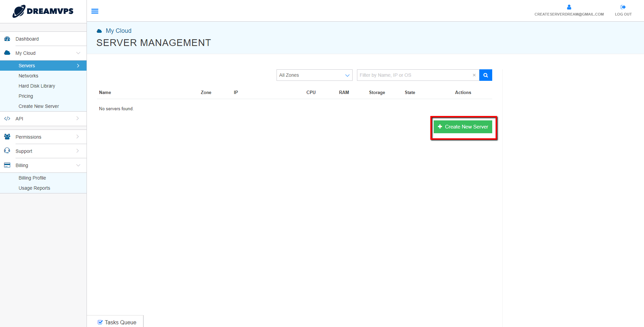
Task: Click the blue search magnifier button
Action: pos(485,75)
